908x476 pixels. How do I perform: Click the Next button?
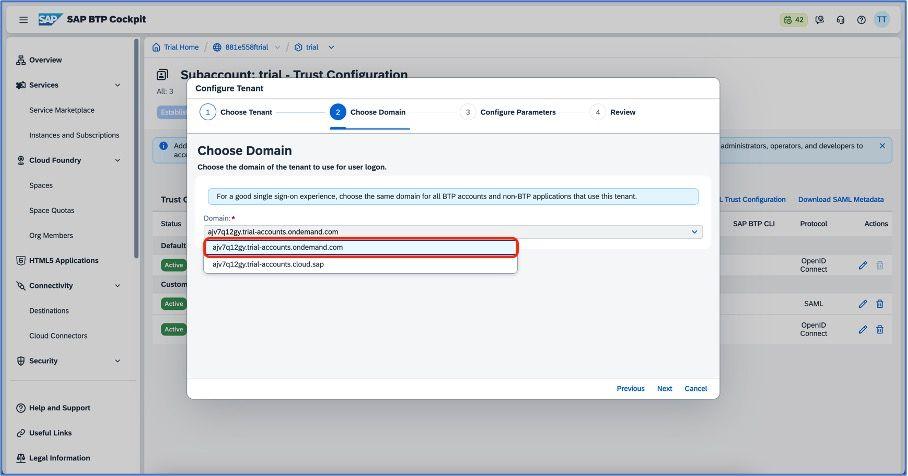(x=665, y=389)
